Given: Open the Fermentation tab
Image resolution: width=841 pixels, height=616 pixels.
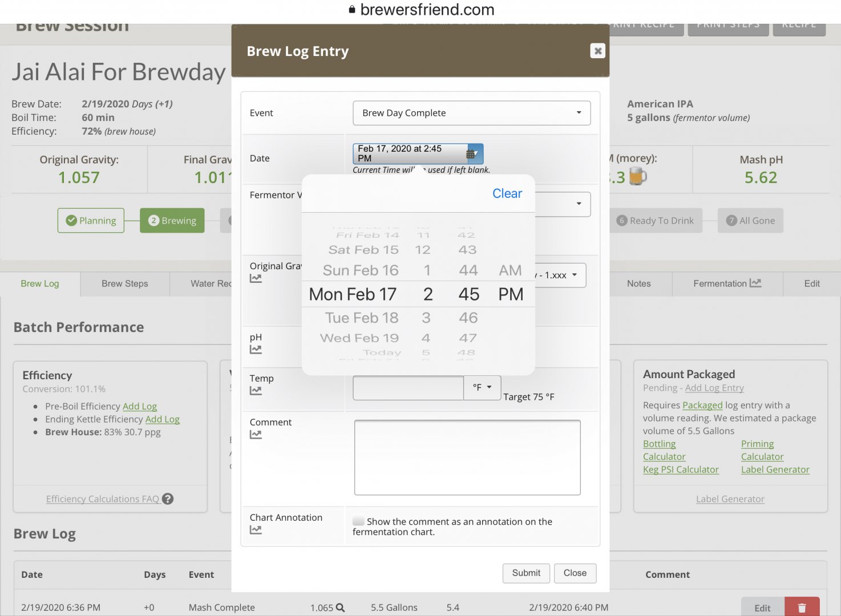Looking at the screenshot, I should point(727,283).
